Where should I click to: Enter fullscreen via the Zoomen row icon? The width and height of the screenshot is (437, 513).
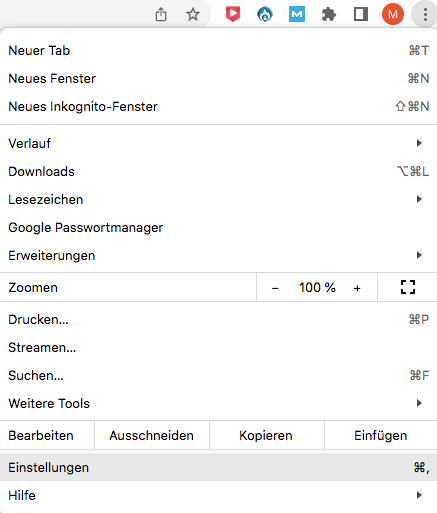408,287
